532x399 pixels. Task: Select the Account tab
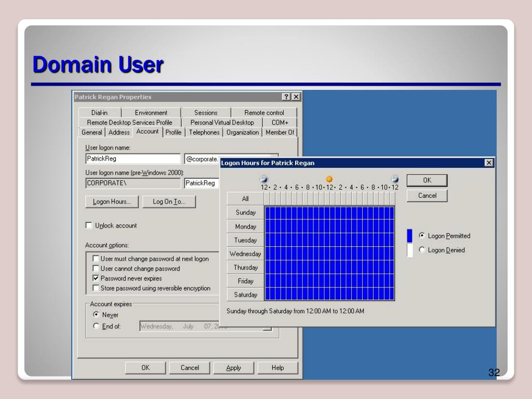pyautogui.click(x=147, y=131)
